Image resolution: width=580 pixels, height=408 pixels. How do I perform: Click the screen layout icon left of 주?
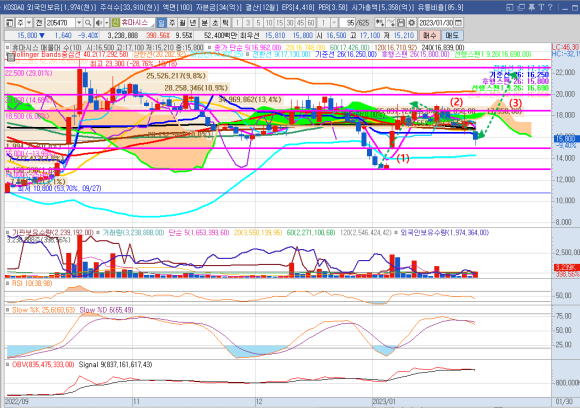10,23
